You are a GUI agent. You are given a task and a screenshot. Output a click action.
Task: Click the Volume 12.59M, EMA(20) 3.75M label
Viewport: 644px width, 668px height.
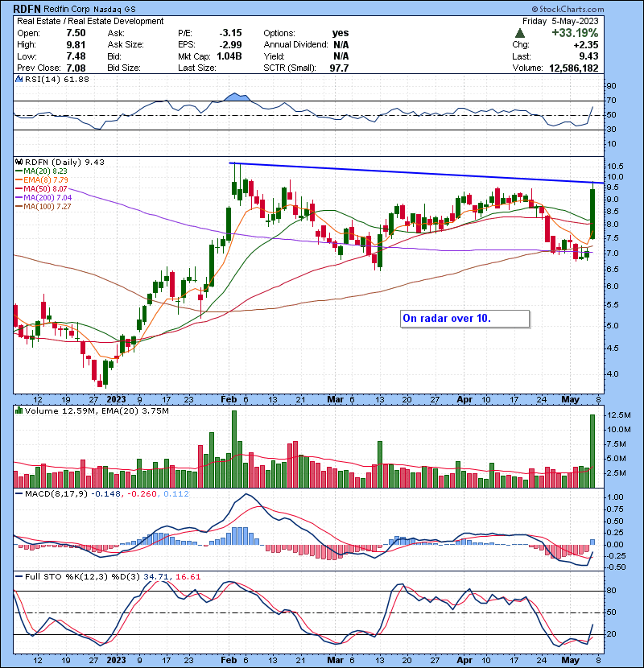click(97, 411)
